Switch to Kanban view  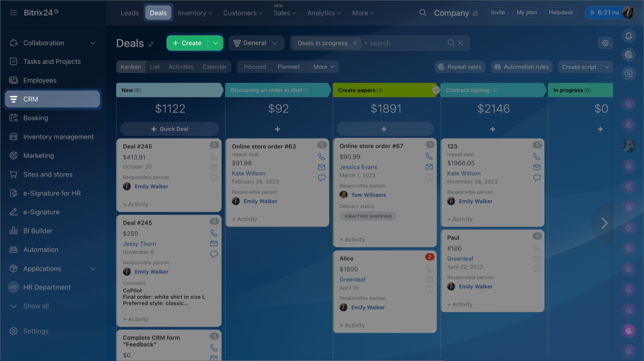131,67
